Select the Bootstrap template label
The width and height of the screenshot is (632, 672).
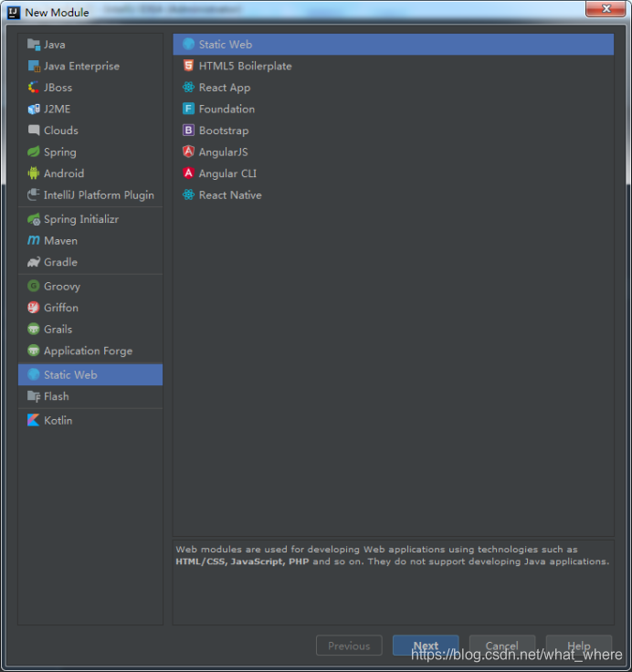click(x=224, y=131)
